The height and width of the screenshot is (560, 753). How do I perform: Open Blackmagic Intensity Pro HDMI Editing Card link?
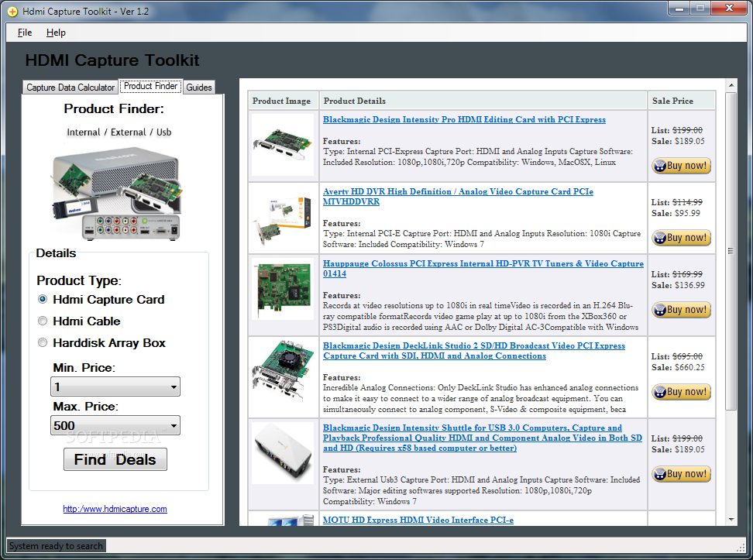pyautogui.click(x=464, y=119)
